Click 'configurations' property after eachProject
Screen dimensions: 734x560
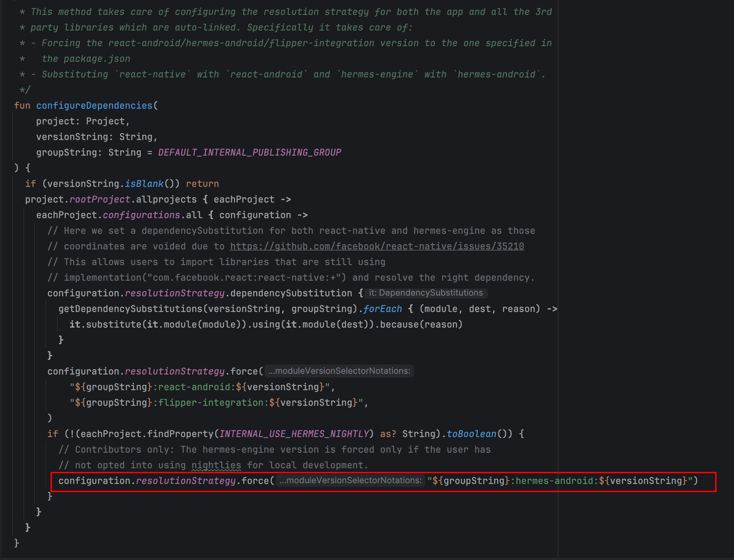(x=141, y=215)
